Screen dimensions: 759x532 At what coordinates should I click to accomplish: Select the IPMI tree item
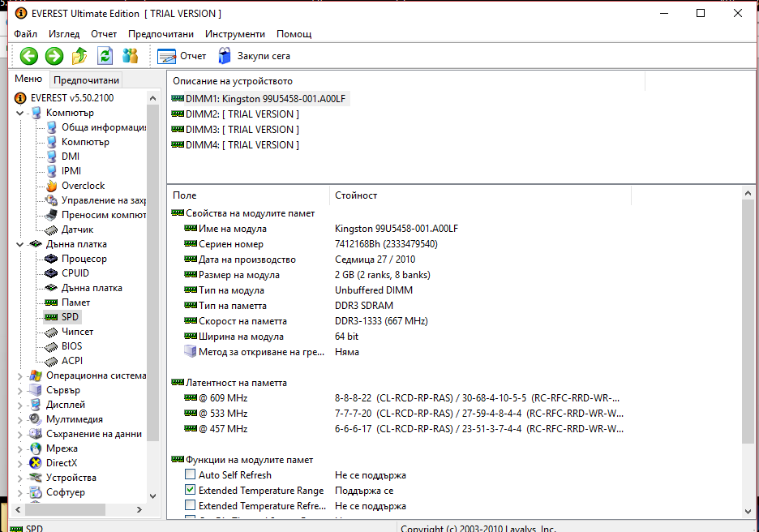[71, 171]
